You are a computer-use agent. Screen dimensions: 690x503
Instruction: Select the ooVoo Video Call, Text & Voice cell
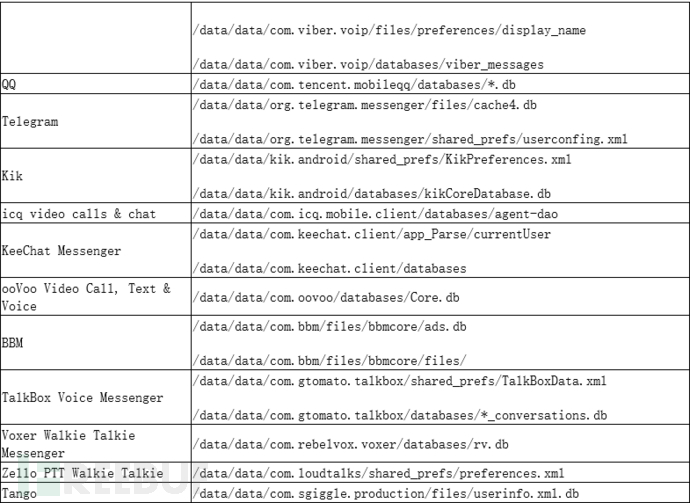click(86, 297)
